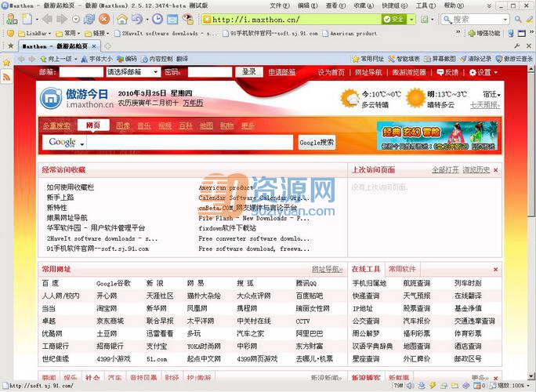
Task: Stop loading with the orange X icon
Action: coord(104,19)
